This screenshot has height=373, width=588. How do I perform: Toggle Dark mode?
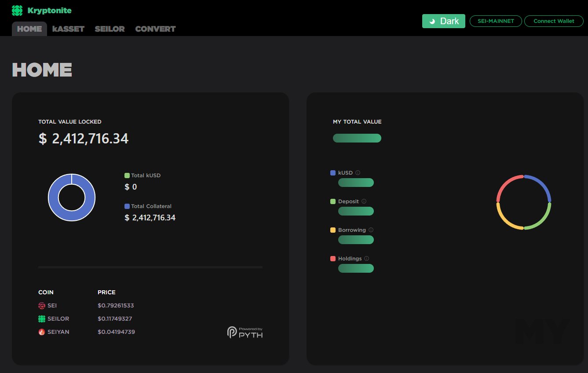point(443,21)
